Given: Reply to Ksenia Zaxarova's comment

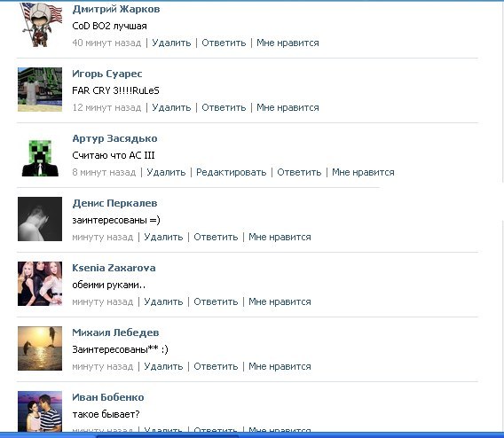Looking at the screenshot, I should (216, 301).
